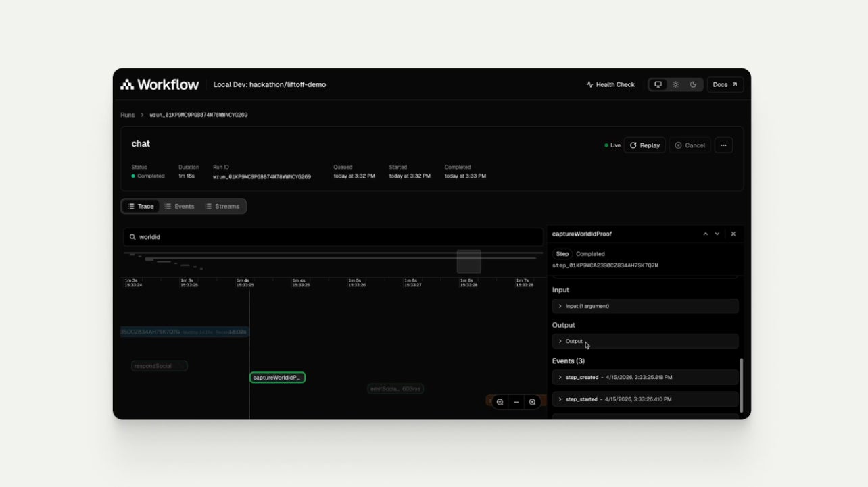This screenshot has height=487, width=868.
Task: Expand the Input (1 argument) section
Action: click(645, 306)
